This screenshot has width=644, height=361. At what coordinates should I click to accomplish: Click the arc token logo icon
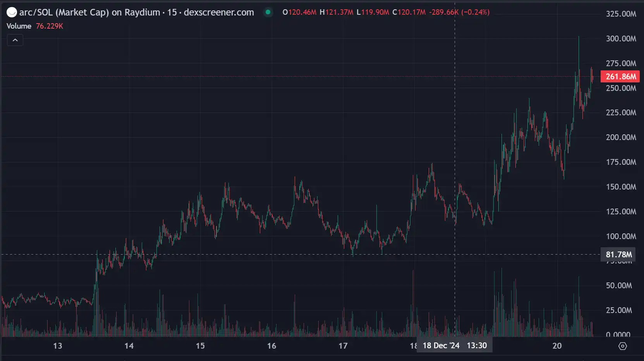click(x=12, y=12)
